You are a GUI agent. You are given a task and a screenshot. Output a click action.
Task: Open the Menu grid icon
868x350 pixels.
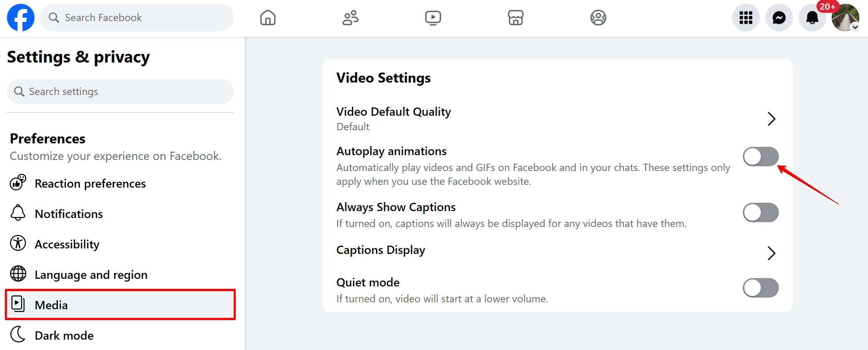click(746, 18)
